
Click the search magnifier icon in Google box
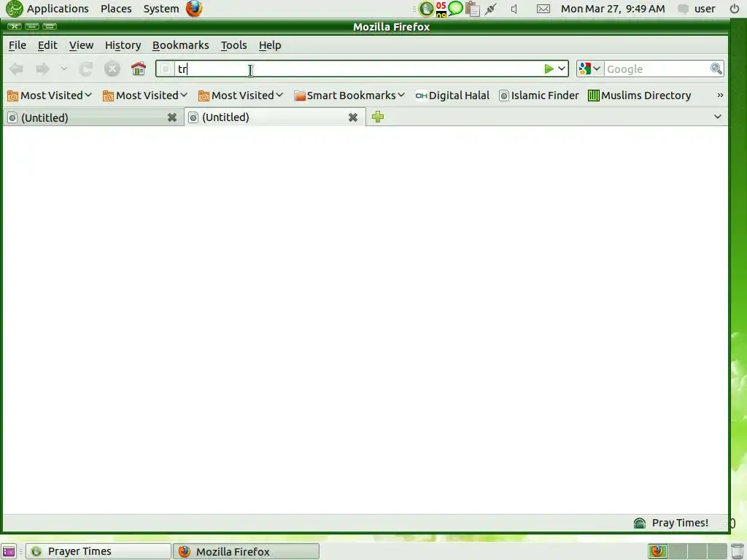[716, 69]
